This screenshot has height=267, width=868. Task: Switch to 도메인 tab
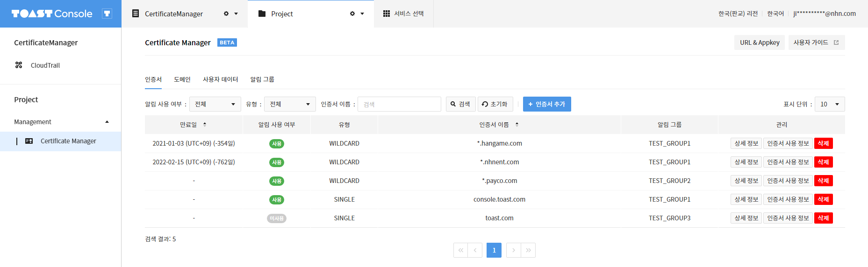tap(182, 79)
